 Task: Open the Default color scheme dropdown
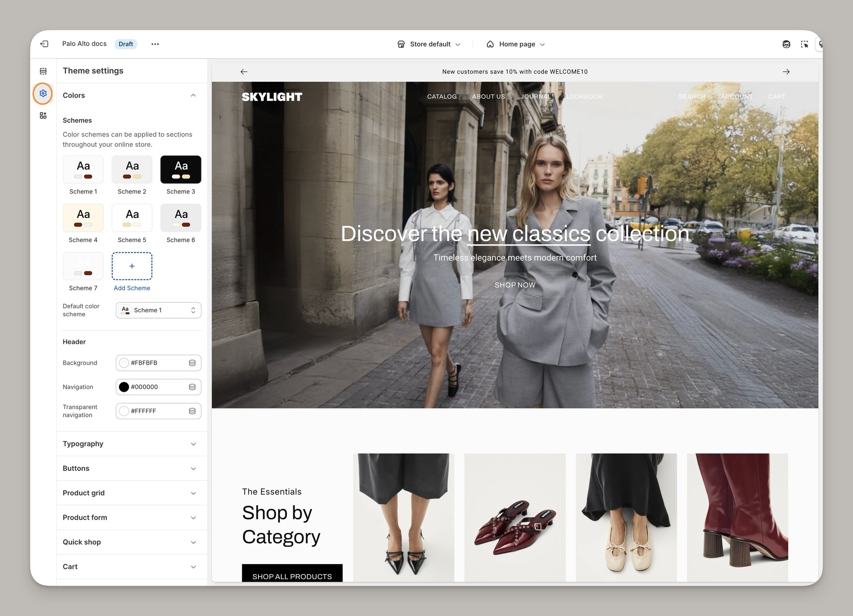pos(158,310)
